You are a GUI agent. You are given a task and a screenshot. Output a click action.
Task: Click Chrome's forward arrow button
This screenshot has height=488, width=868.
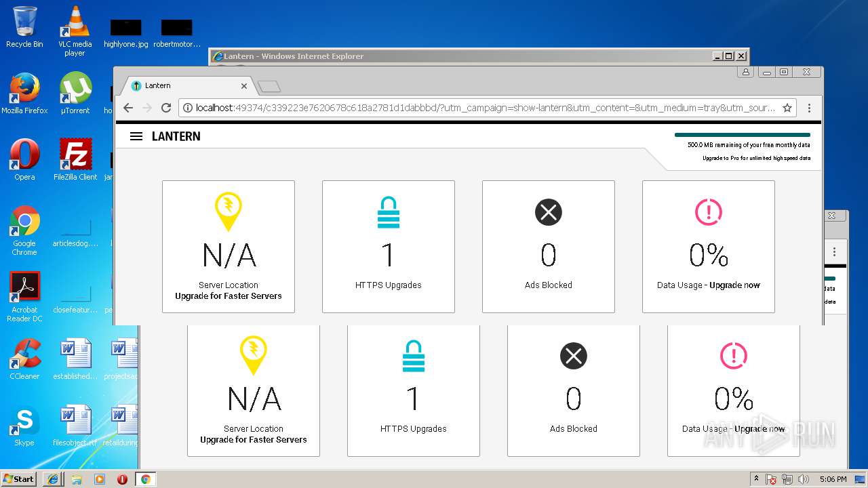pyautogui.click(x=147, y=108)
